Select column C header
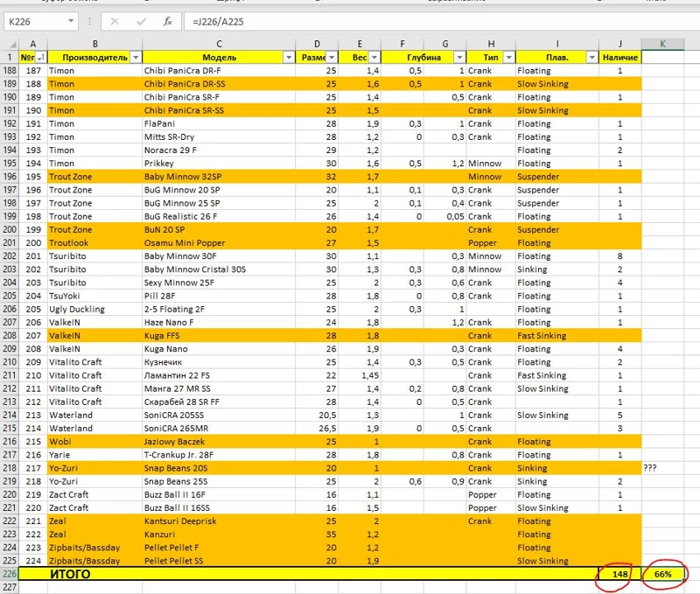This screenshot has width=700, height=594. 219,44
